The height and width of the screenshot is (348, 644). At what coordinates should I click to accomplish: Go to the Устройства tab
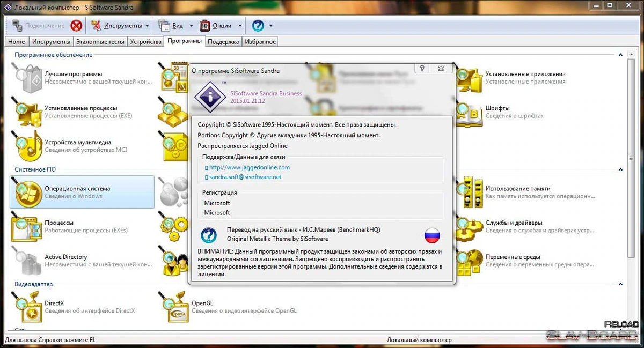(x=145, y=42)
